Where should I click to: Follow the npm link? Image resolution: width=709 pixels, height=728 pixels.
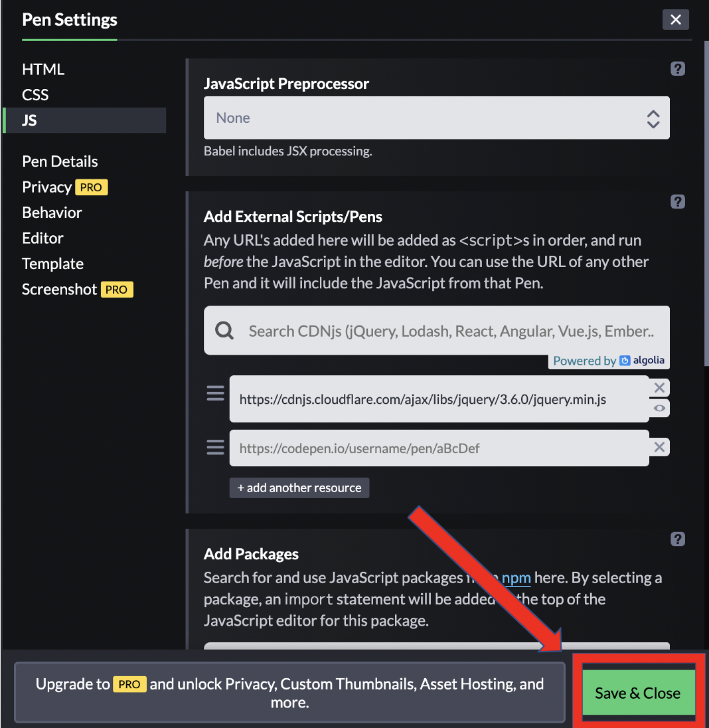pyautogui.click(x=516, y=578)
